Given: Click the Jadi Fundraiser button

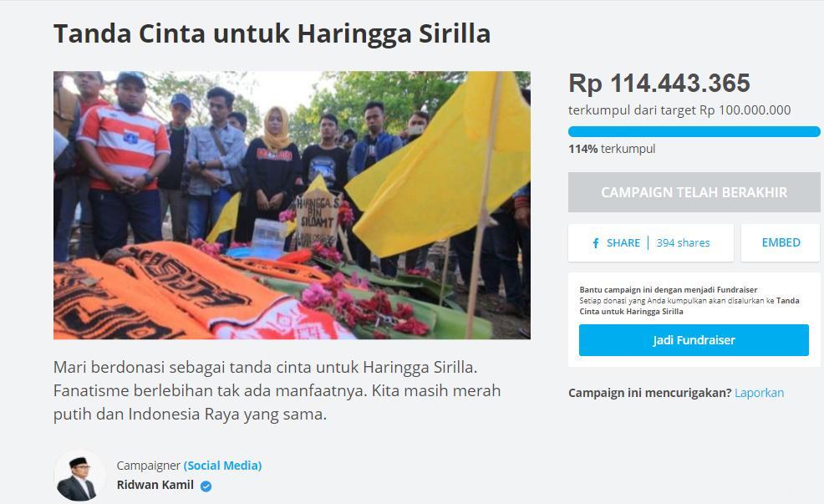Looking at the screenshot, I should [x=694, y=340].
